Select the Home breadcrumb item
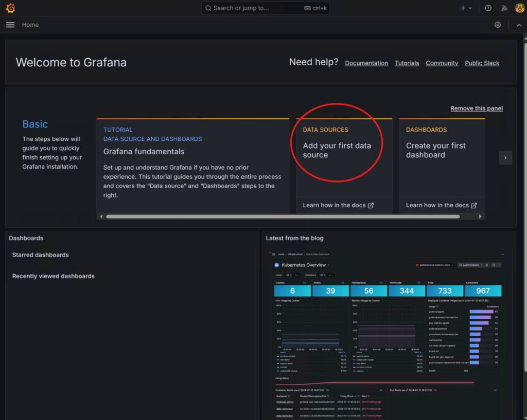527x420 pixels. [x=30, y=25]
